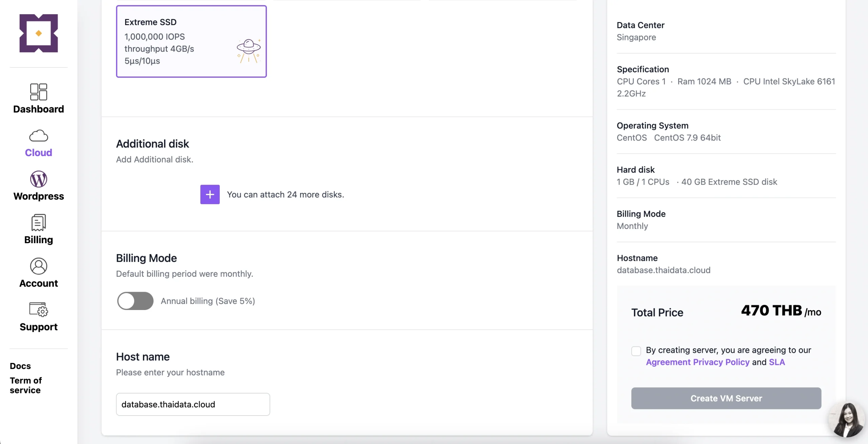868x444 pixels.
Task: Click the Monthly billing mode value
Action: 632,226
